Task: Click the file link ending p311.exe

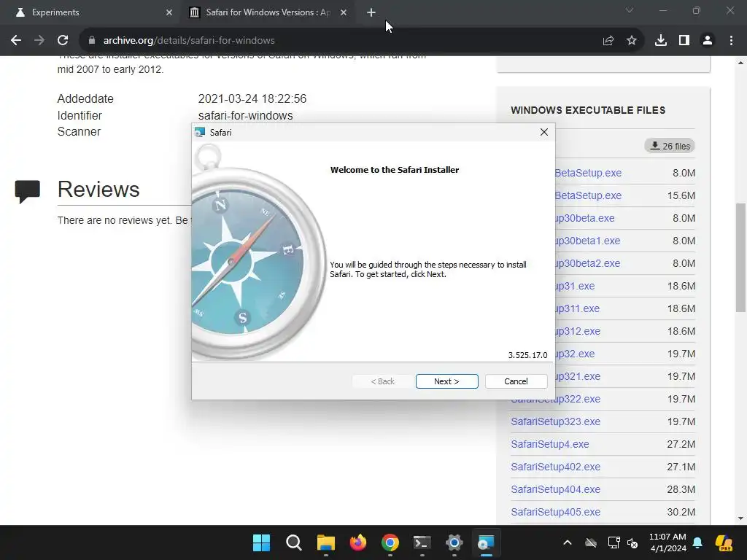Action: pos(578,308)
